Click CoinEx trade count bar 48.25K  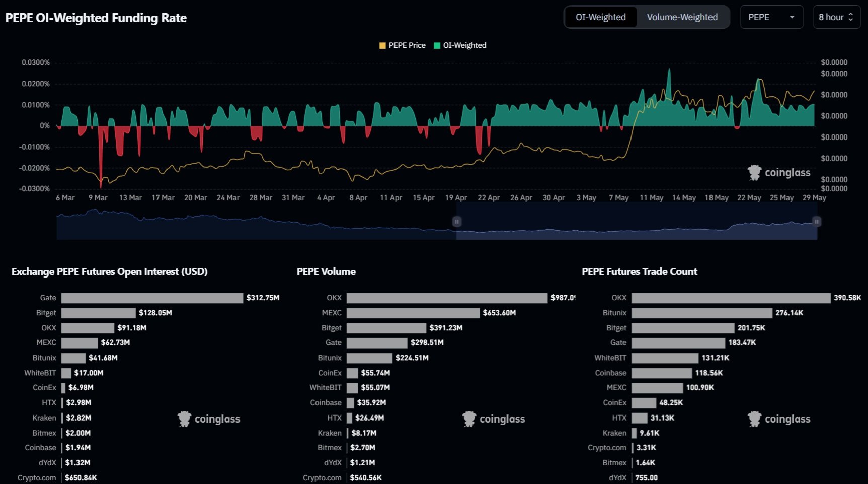(644, 403)
